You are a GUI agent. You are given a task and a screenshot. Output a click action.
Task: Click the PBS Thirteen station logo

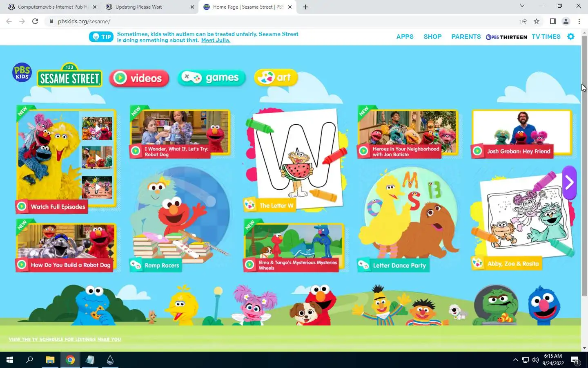tap(506, 37)
